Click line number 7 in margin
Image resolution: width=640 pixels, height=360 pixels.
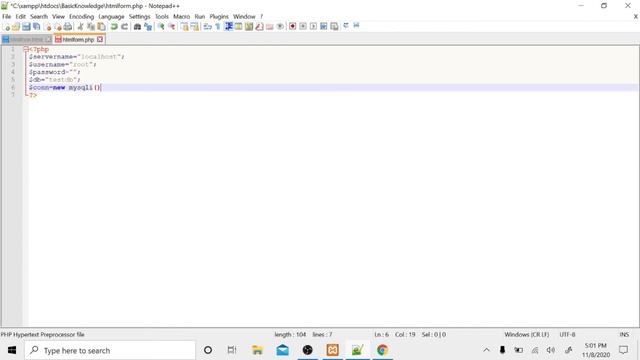[x=13, y=95]
